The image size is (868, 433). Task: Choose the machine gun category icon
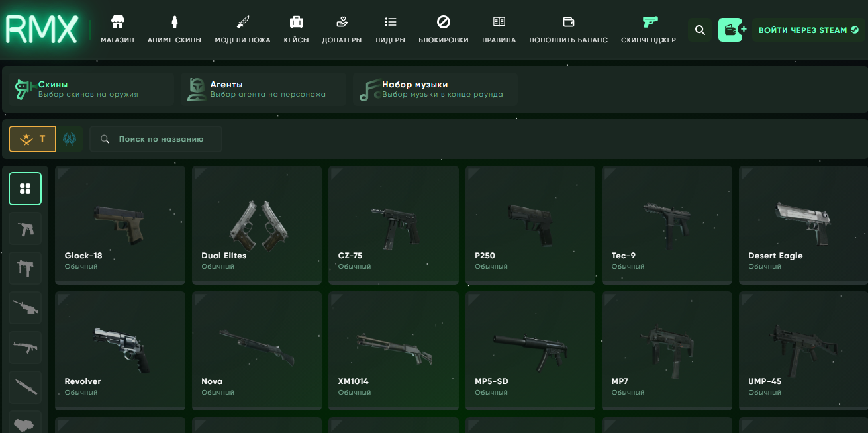tap(25, 308)
